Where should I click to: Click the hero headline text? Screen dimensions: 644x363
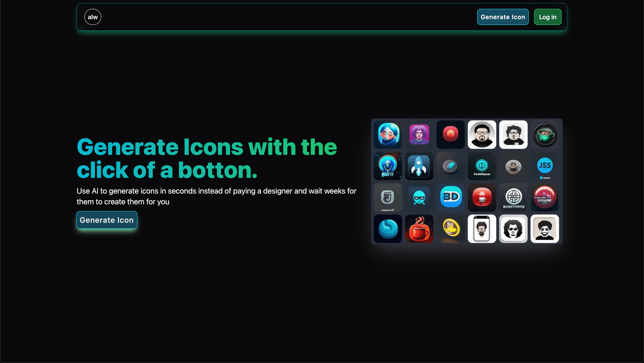click(x=207, y=158)
